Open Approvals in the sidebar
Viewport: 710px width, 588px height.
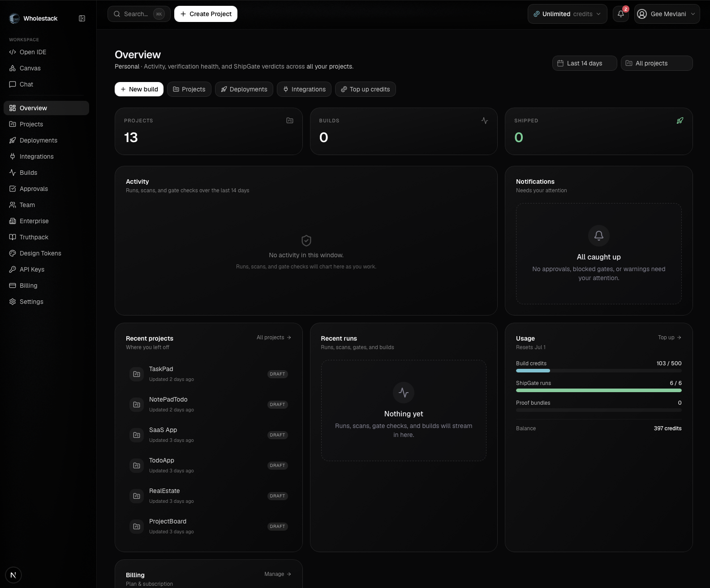(x=46, y=189)
